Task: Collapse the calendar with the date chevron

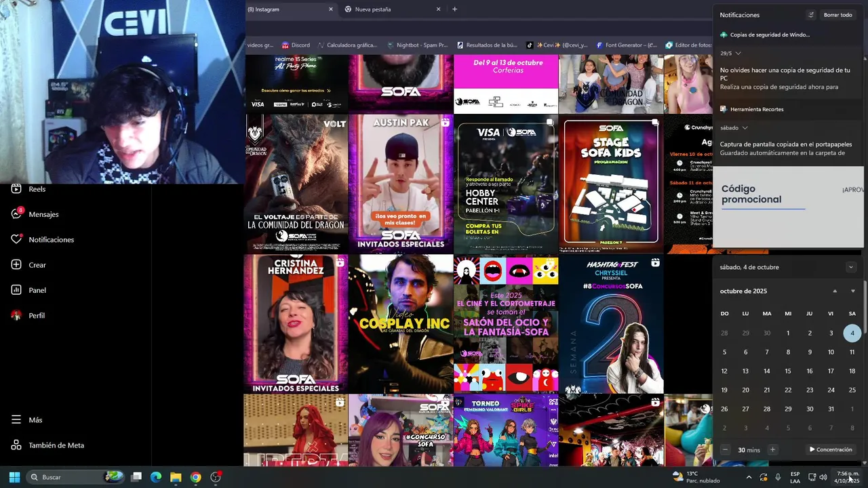Action: (851, 267)
